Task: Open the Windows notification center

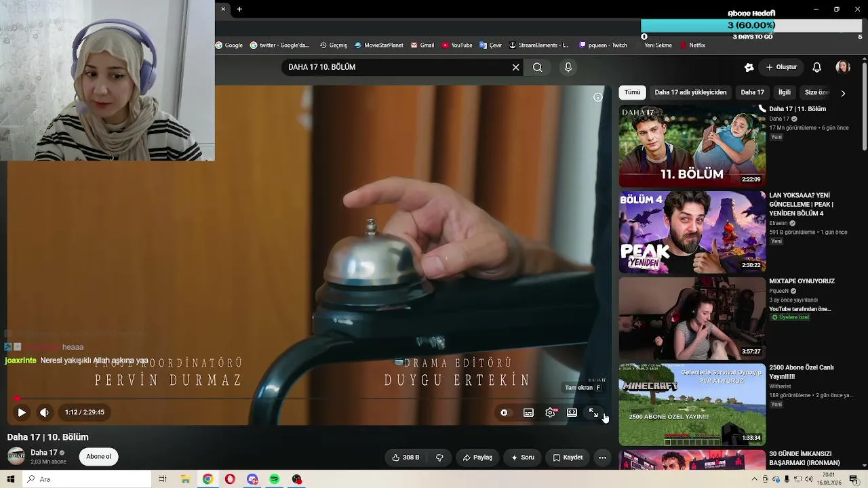Action: [854, 479]
